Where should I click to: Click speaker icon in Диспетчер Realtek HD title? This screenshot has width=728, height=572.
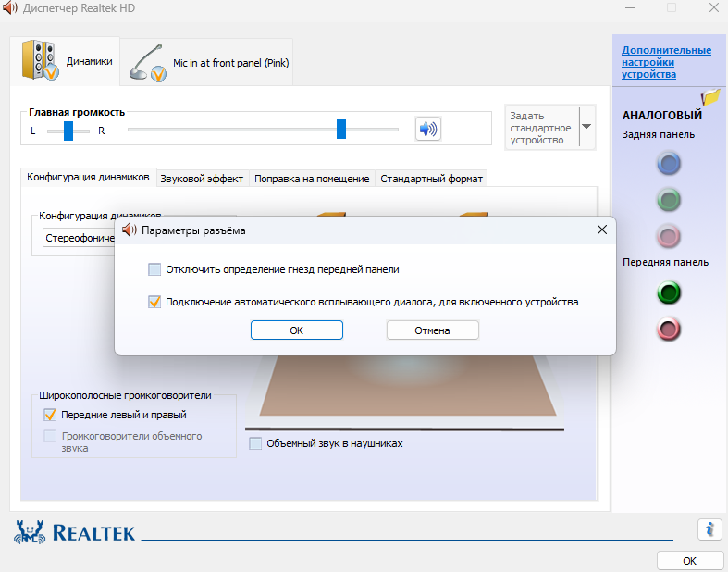10,8
